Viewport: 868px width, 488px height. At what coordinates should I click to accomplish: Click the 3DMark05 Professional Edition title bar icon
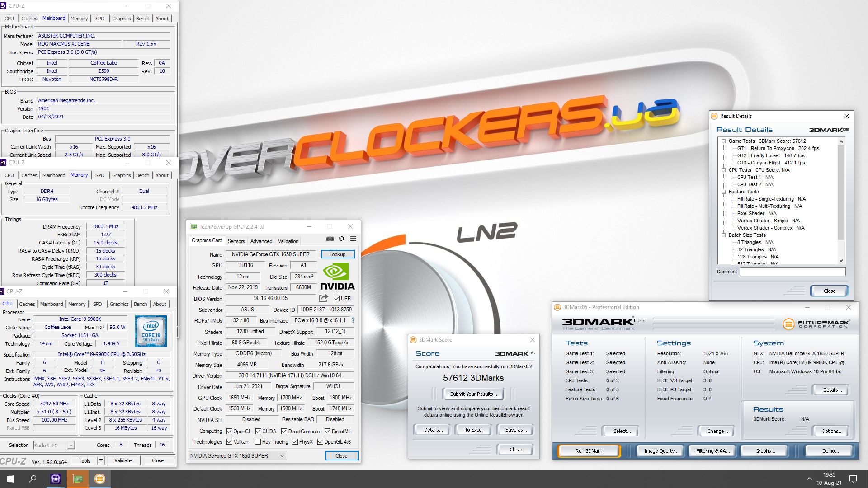click(557, 307)
